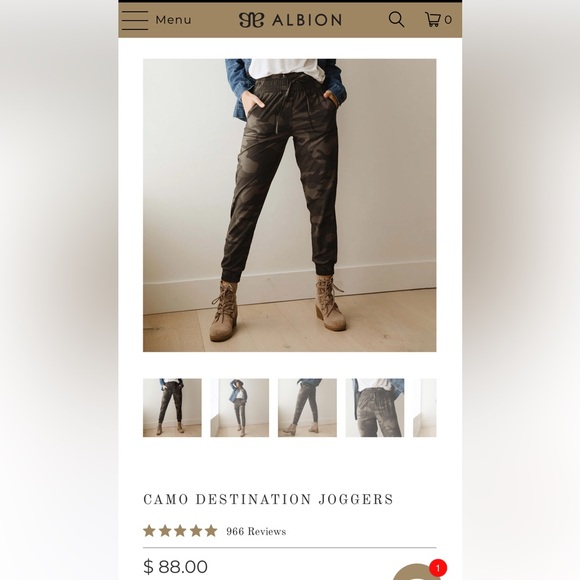Click the first gold rating star
This screenshot has width=580, height=580.
pyautogui.click(x=149, y=531)
